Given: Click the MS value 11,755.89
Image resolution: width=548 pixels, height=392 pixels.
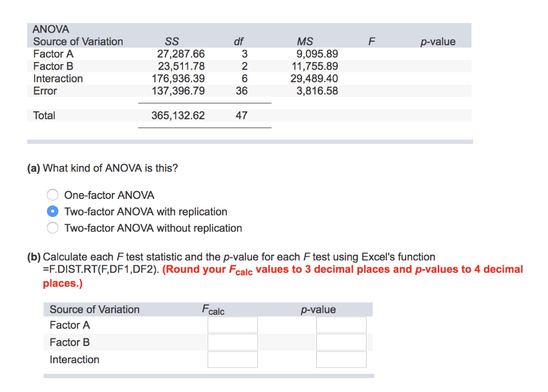Looking at the screenshot, I should click(x=315, y=66).
